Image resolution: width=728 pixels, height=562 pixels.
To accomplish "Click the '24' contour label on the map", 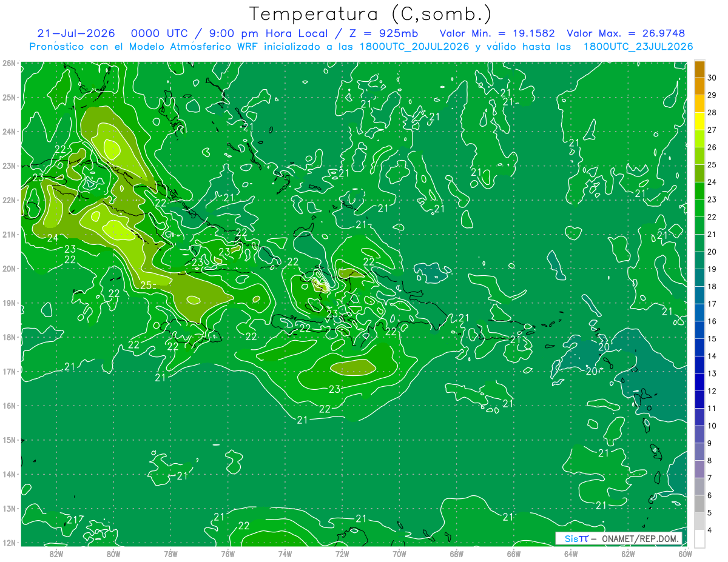I will tap(53, 237).
